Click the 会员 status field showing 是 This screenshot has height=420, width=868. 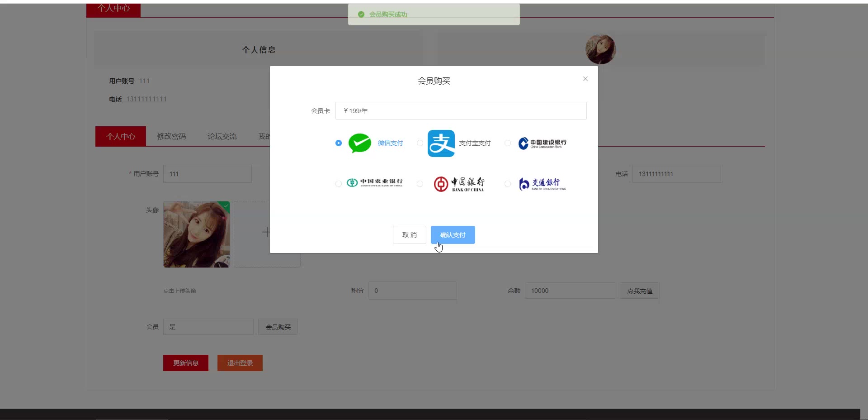click(208, 327)
